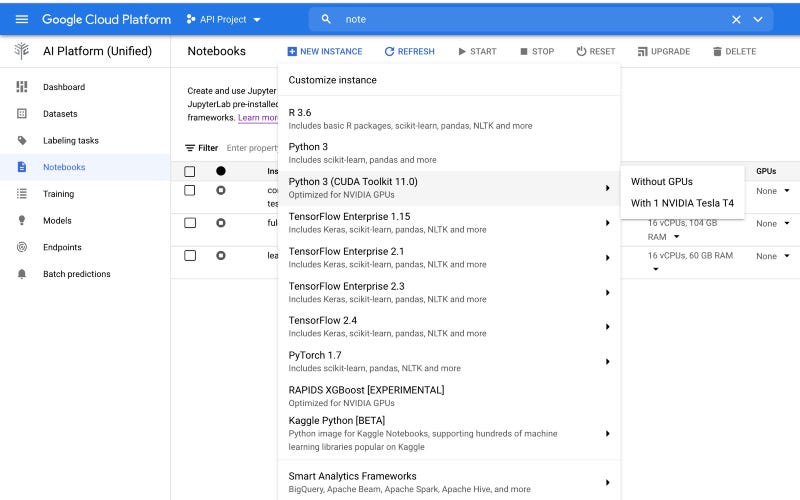Image resolution: width=800 pixels, height=500 pixels.
Task: Toggle the select-all header checkbox
Action: (189, 171)
